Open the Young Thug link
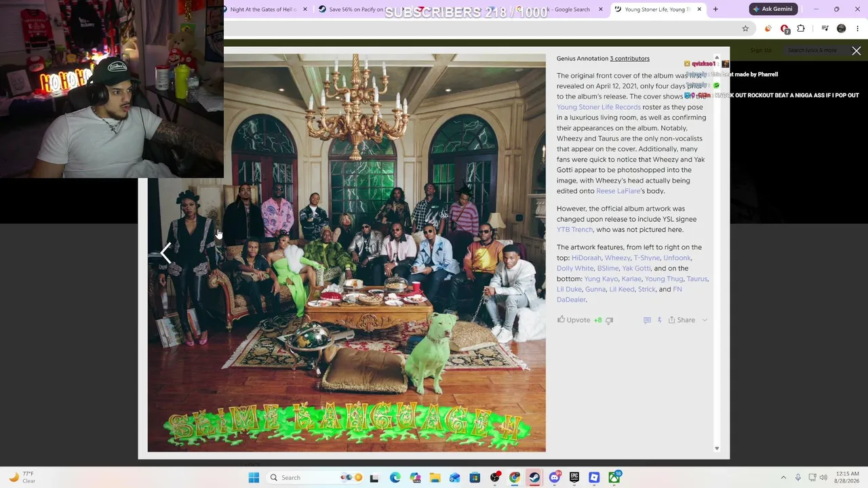This screenshot has height=488, width=868. 664,279
